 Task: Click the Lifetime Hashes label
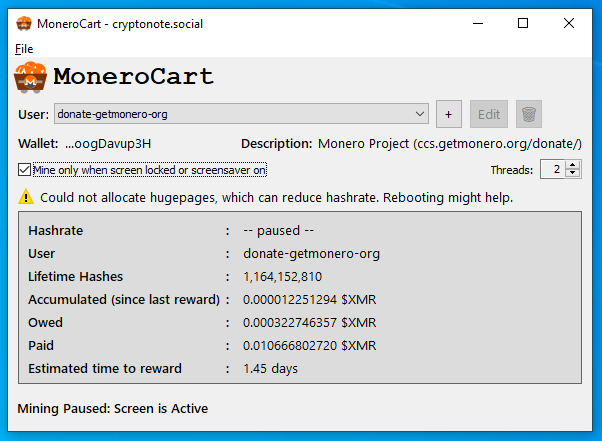coord(75,276)
